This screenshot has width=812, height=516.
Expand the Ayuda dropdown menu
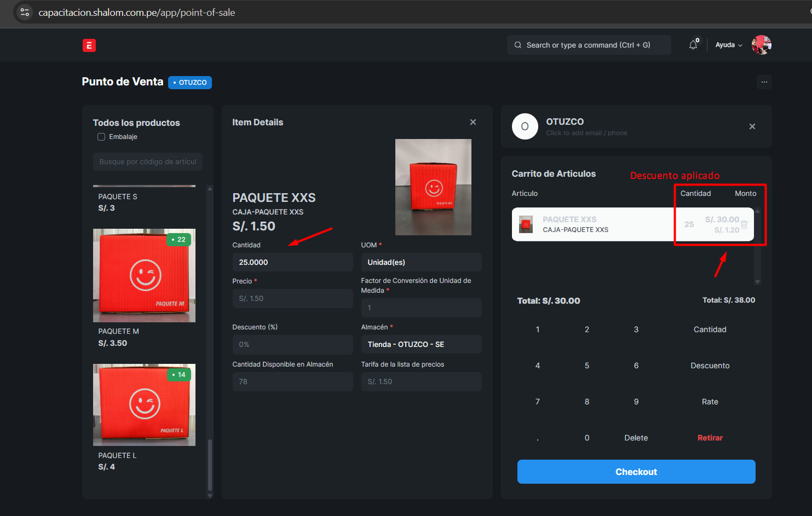click(728, 45)
